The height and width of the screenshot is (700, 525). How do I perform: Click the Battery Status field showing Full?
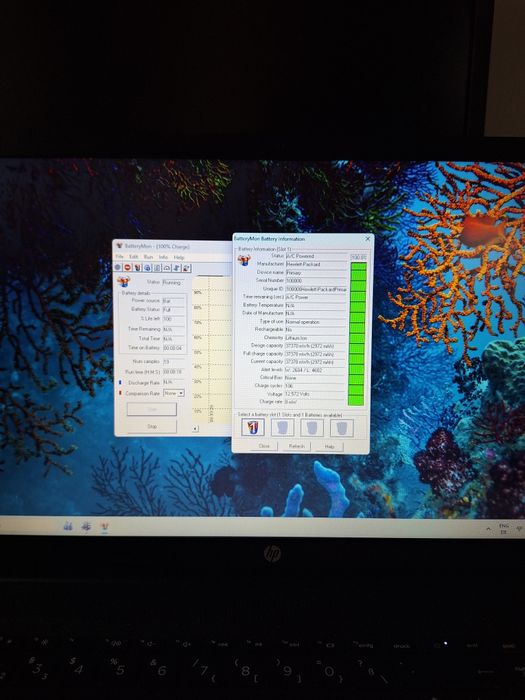pos(174,309)
